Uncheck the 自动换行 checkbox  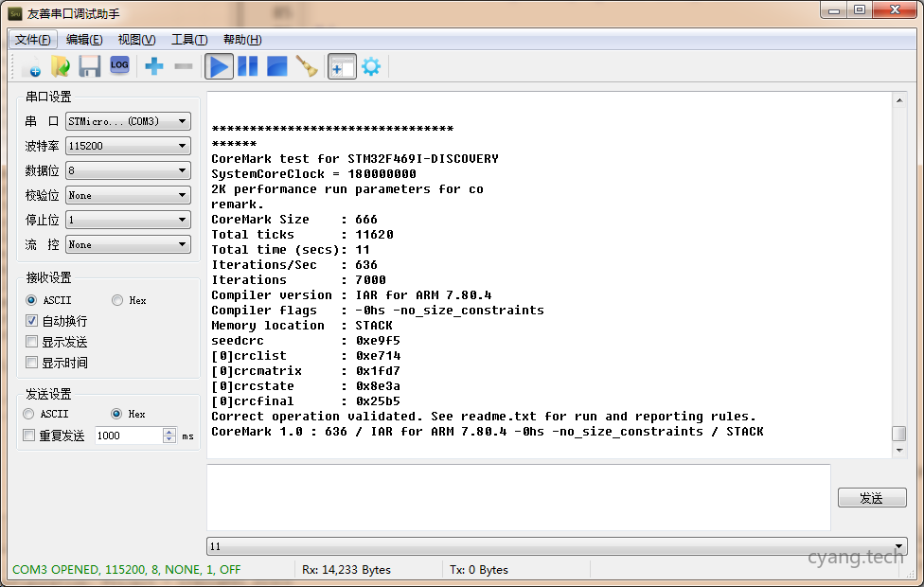[x=32, y=321]
